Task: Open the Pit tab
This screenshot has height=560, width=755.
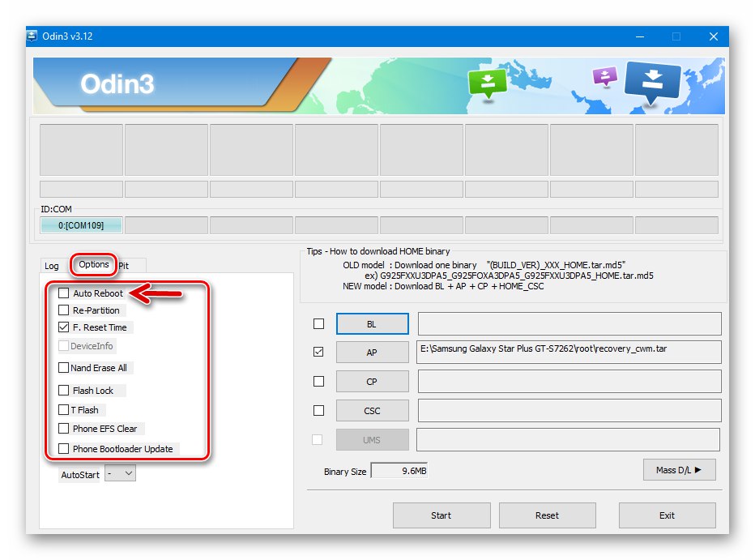Action: pyautogui.click(x=124, y=266)
